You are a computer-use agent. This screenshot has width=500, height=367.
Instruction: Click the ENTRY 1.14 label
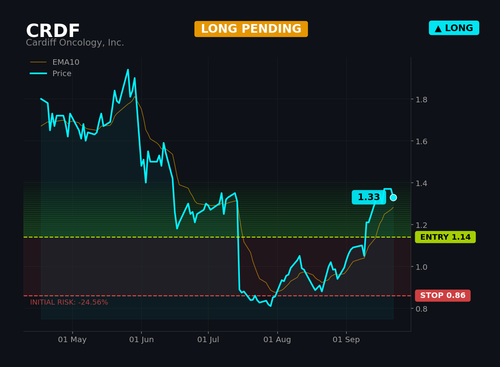click(445, 237)
